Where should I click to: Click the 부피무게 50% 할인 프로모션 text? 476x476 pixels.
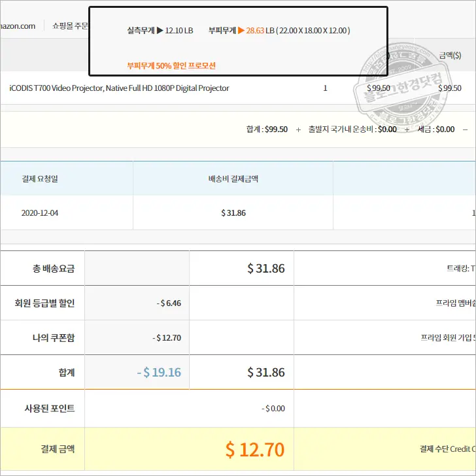(171, 65)
